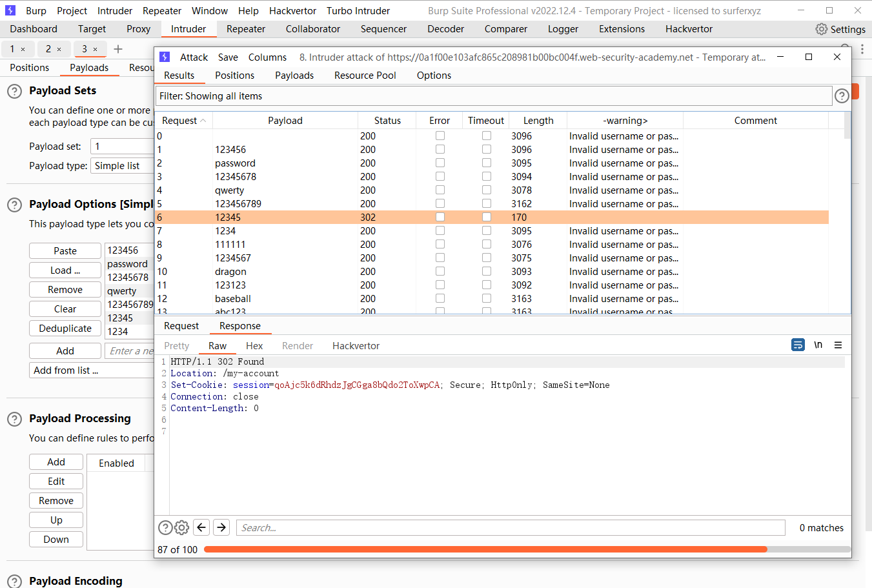The image size is (872, 588).
Task: Check the Timeout checkbox for request 0
Action: (486, 136)
